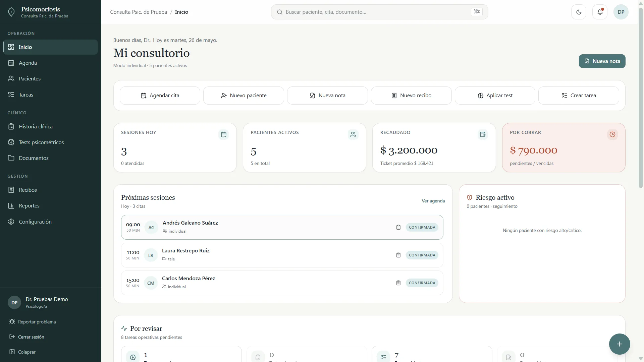The width and height of the screenshot is (644, 362).
Task: Click the clock icon in Por Cobrar card
Action: [x=612, y=134]
